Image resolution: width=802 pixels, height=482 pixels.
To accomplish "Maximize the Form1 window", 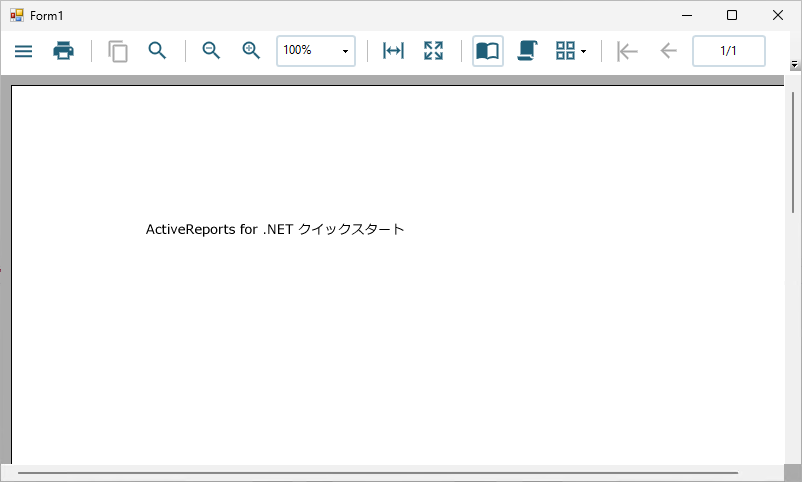I will [x=732, y=15].
